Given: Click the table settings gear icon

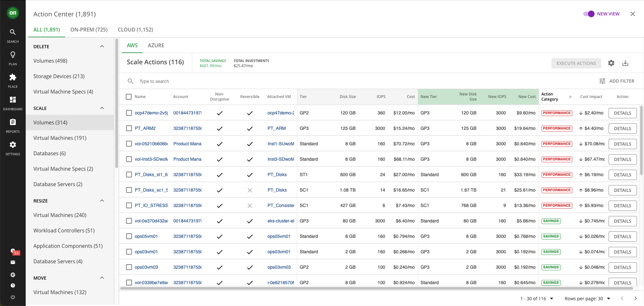Looking at the screenshot, I should coord(611,63).
